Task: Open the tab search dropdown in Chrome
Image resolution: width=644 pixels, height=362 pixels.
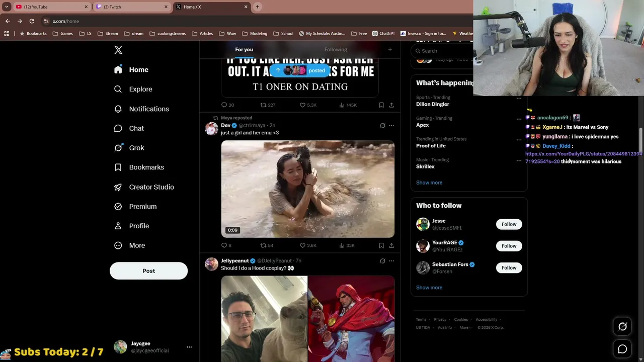Action: tap(7, 7)
